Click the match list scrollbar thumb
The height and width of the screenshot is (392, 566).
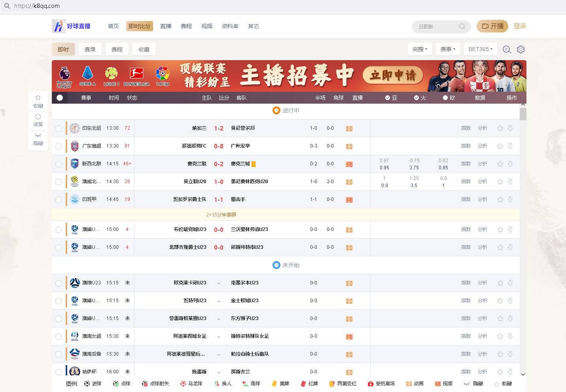pos(523,114)
